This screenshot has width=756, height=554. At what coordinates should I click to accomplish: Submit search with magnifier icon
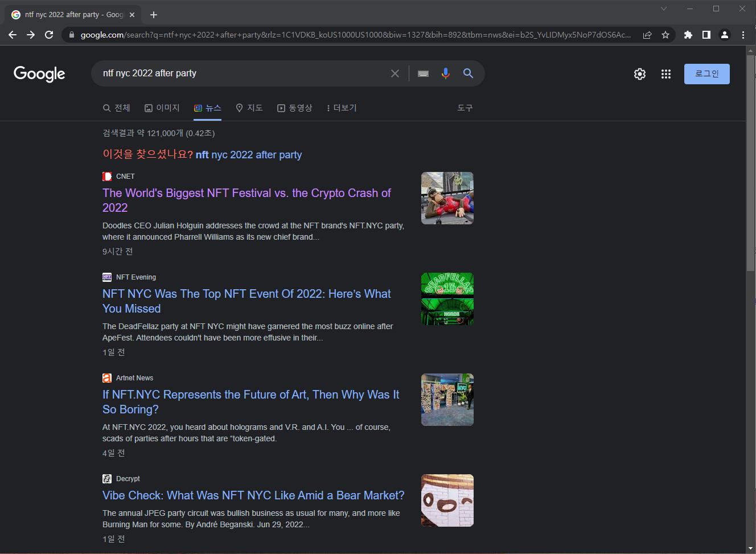point(468,73)
